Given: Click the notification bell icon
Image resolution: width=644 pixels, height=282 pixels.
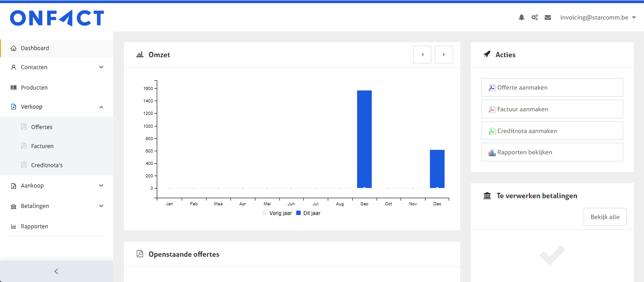Looking at the screenshot, I should (521, 18).
